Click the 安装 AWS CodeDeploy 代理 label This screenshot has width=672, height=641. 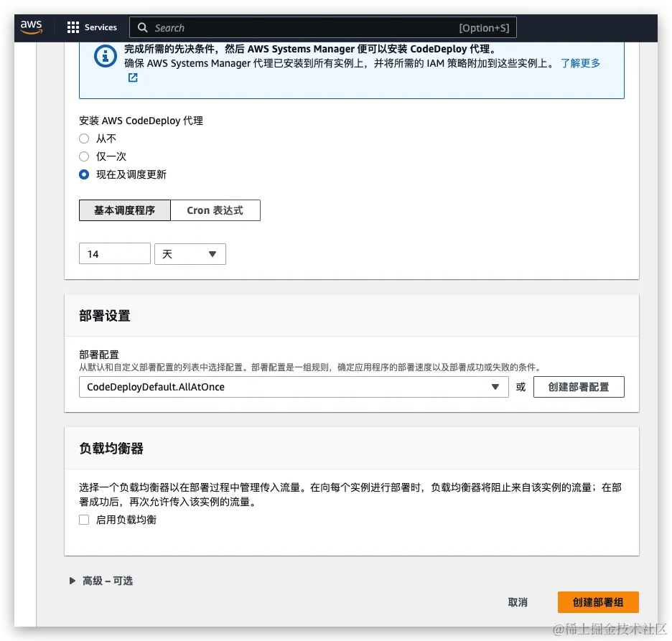[141, 121]
